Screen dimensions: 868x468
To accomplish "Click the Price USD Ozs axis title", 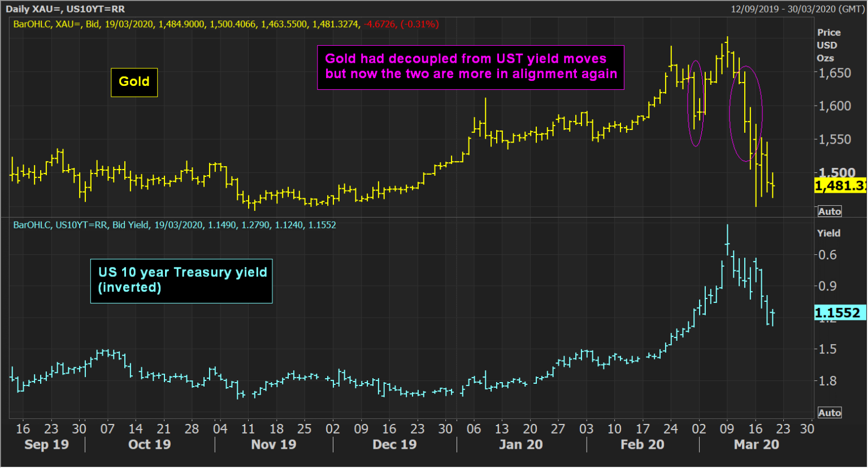I will 828,45.
